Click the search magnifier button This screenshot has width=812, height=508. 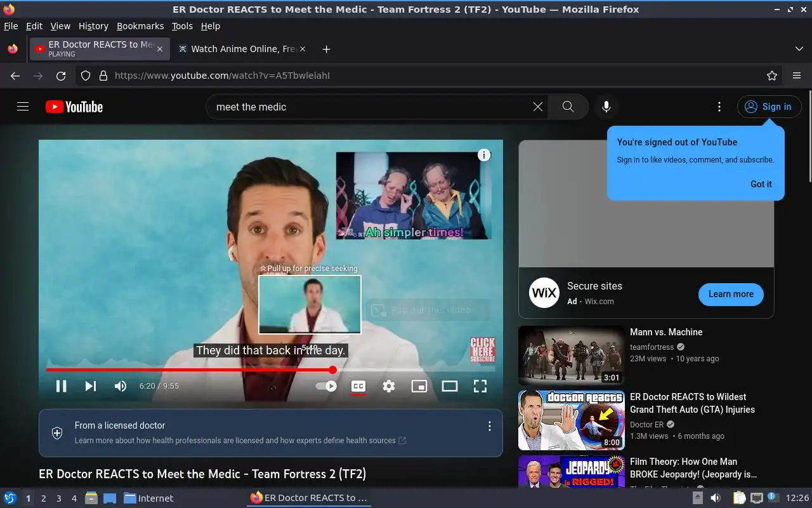tap(568, 107)
